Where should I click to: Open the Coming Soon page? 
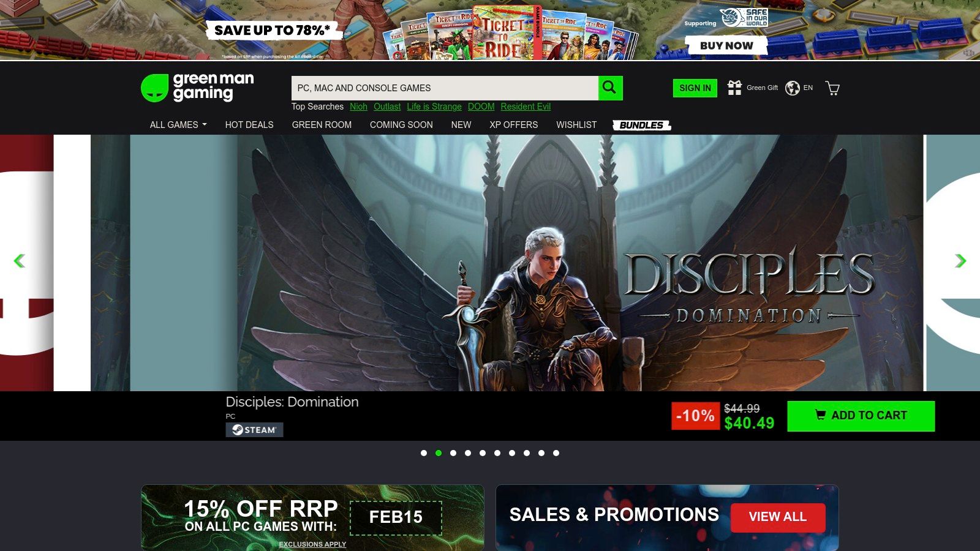tap(401, 125)
